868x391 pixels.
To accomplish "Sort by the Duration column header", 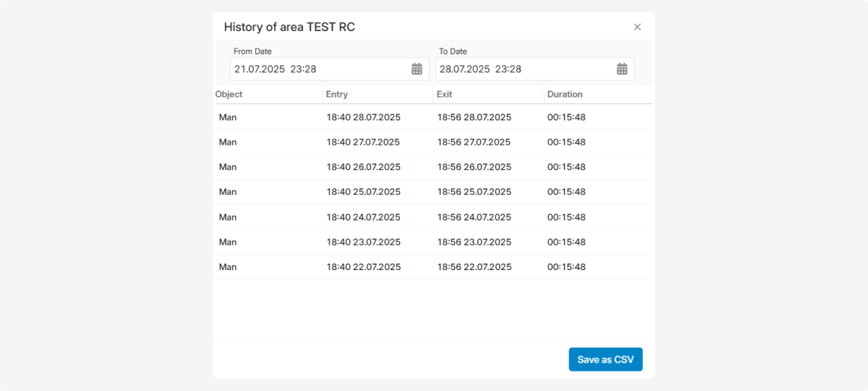I will coord(565,94).
